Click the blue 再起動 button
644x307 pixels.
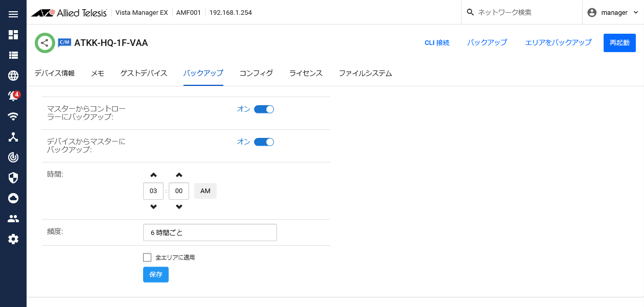[619, 43]
